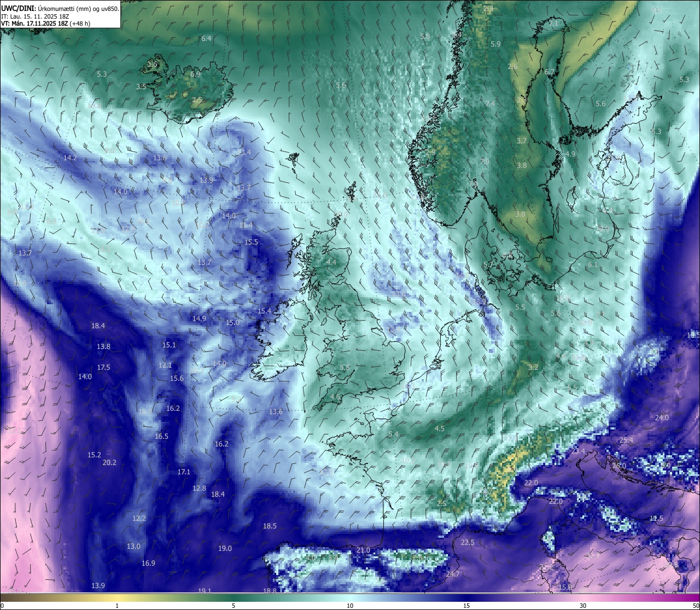The width and height of the screenshot is (700, 610).
Task: Click the 7.4 value over central Norway
Action: tap(490, 104)
